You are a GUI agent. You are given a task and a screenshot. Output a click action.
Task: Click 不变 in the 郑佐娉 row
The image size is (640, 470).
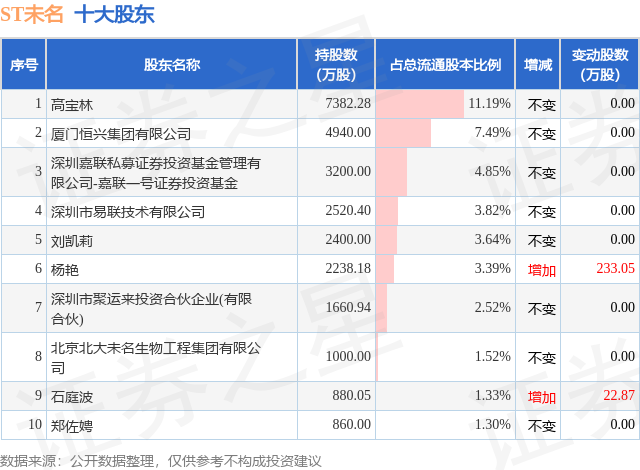point(542,426)
